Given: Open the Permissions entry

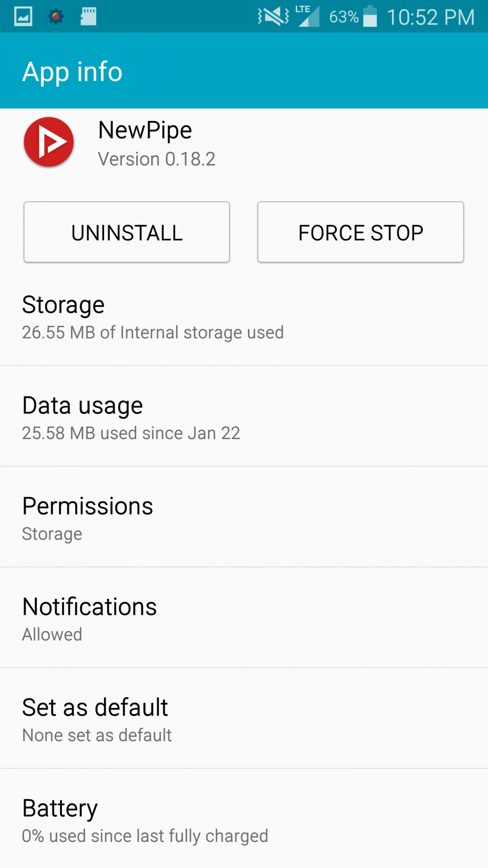Looking at the screenshot, I should click(x=244, y=518).
